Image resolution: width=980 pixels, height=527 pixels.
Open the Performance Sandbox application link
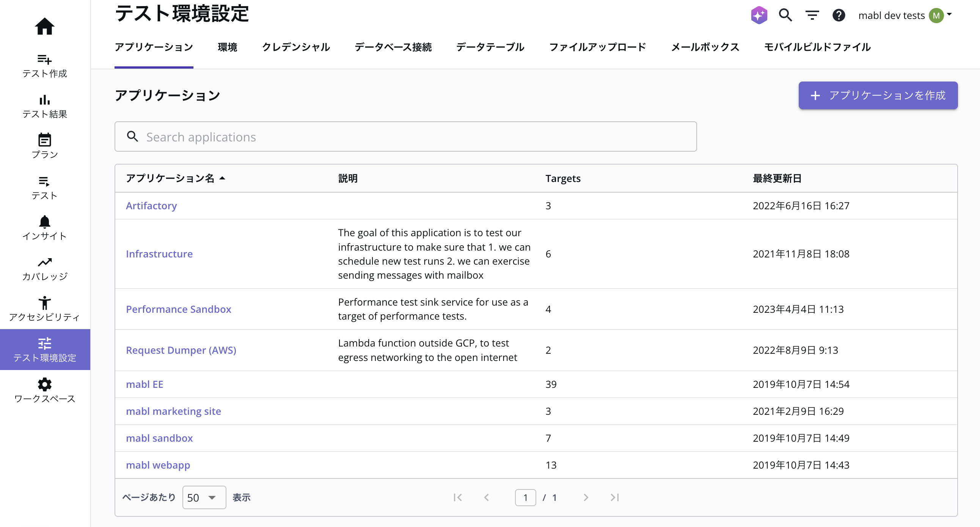178,309
